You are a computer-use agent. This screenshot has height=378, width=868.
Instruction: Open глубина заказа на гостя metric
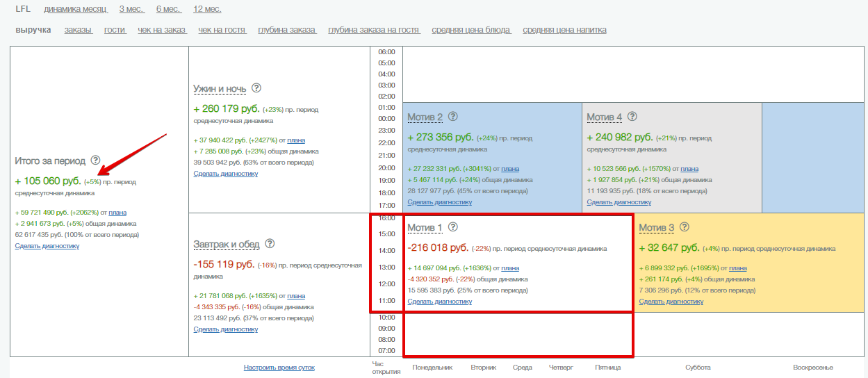click(374, 30)
